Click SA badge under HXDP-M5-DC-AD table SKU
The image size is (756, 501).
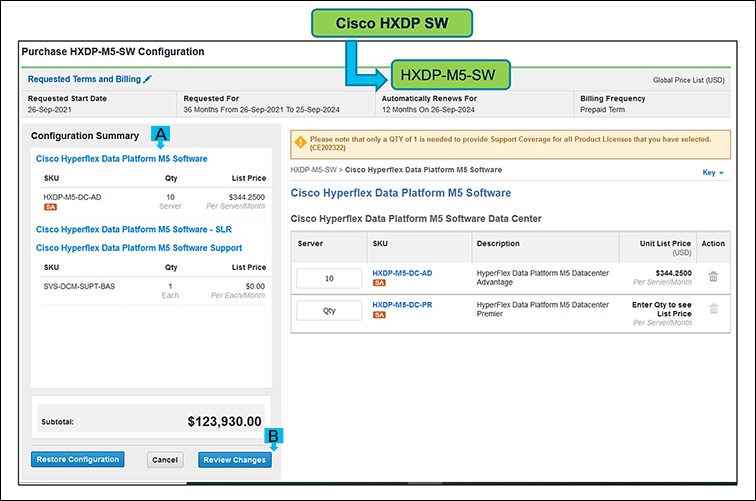379,283
